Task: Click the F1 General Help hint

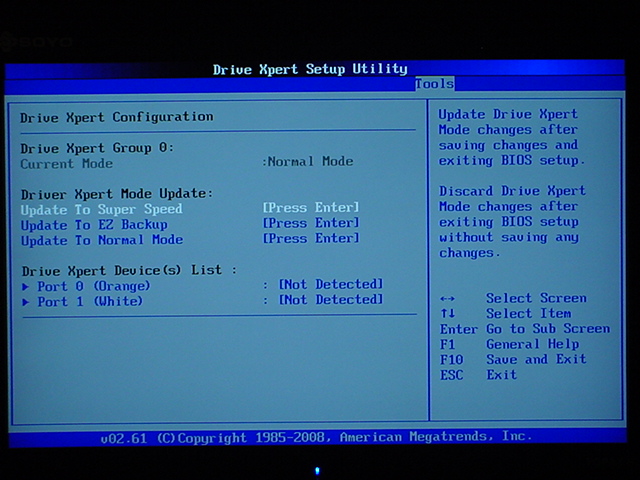Action: (x=509, y=344)
